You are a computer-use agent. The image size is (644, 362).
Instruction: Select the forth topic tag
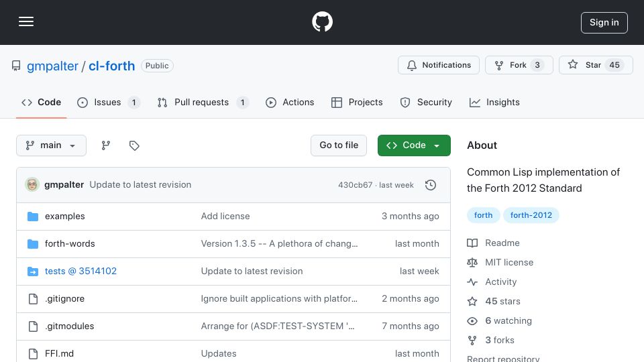(484, 215)
